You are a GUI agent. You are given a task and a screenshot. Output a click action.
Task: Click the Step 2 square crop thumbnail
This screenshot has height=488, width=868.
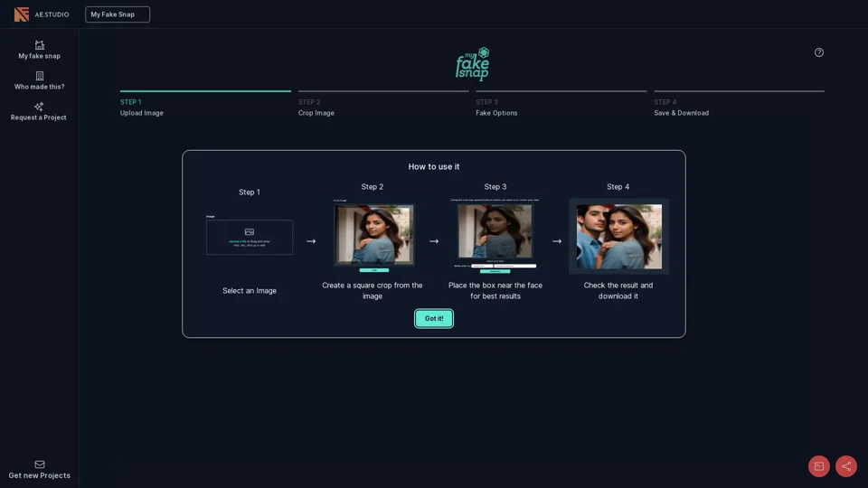(373, 235)
